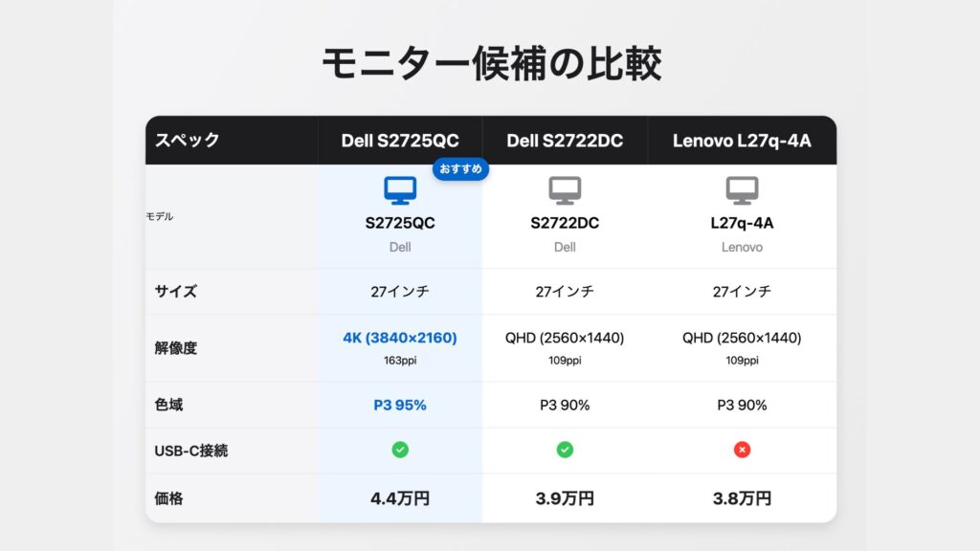Click the red USB-C cross for L27q-4A
Viewport: 980px width, 551px height.
[x=742, y=450]
